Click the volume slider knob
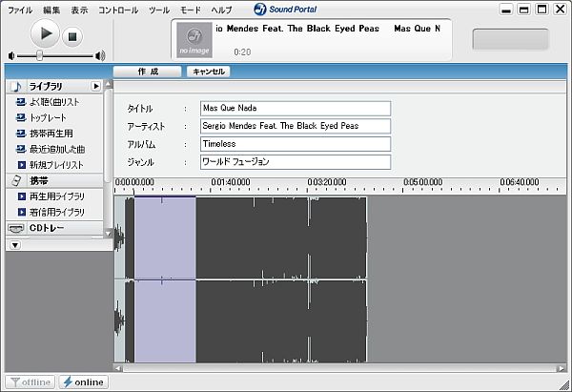 coord(39,55)
